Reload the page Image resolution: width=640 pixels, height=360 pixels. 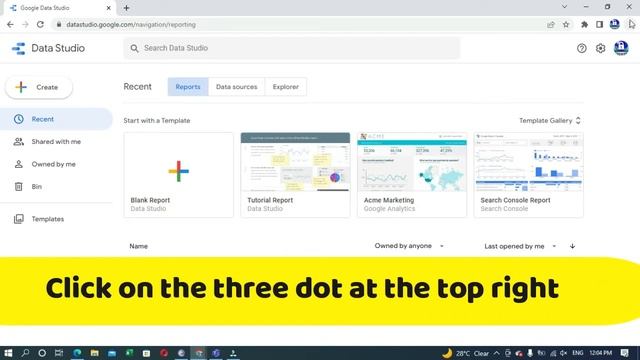pyautogui.click(x=40, y=24)
